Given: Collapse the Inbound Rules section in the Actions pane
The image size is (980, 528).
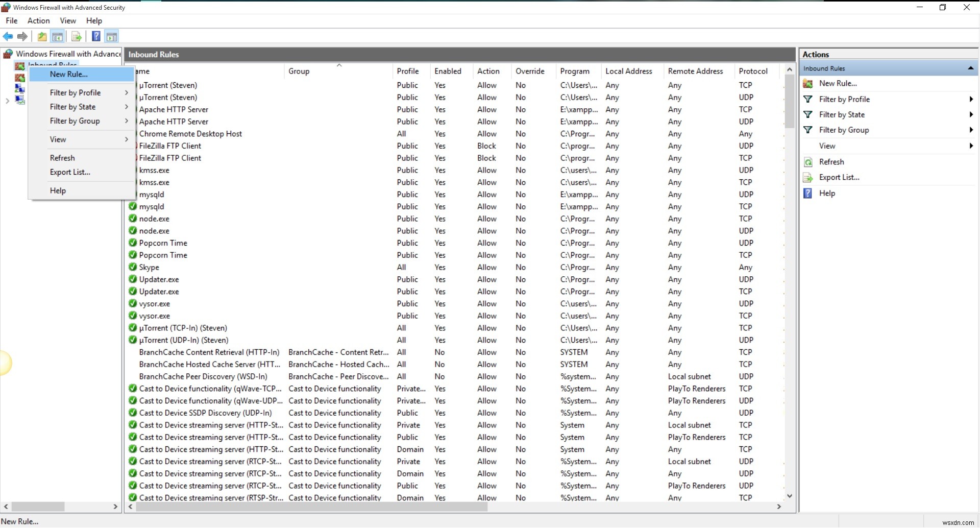Looking at the screenshot, I should (x=970, y=68).
